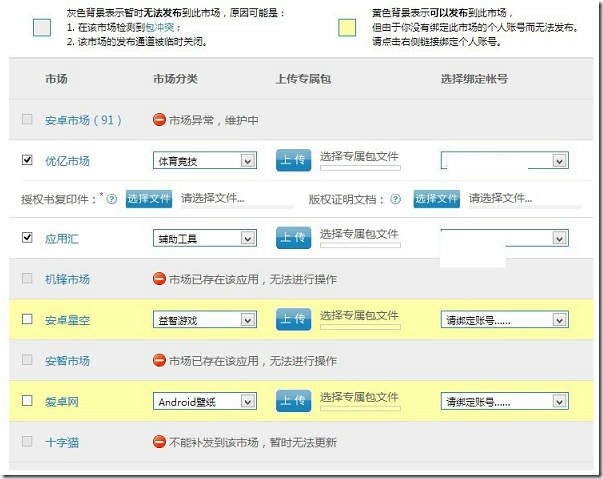Click disabled checkbox for 安智市场
Viewport: 603px width, 479px height.
[x=27, y=360]
